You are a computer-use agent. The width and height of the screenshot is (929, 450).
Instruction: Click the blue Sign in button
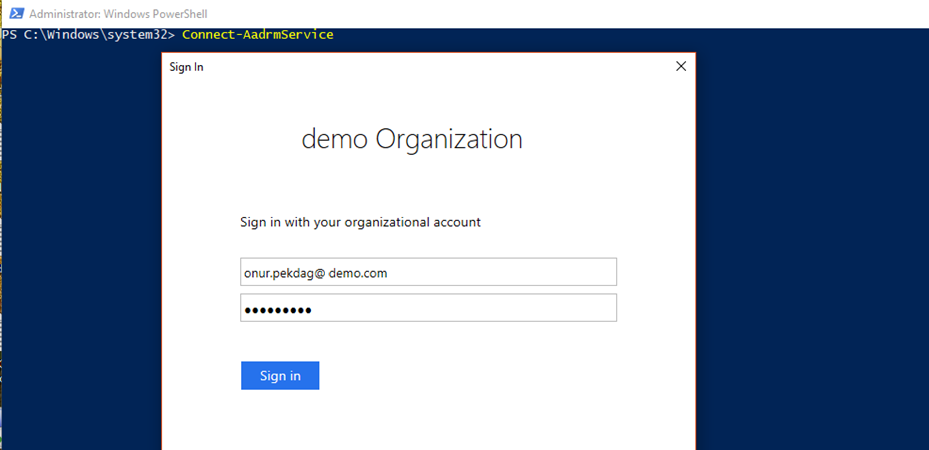280,375
